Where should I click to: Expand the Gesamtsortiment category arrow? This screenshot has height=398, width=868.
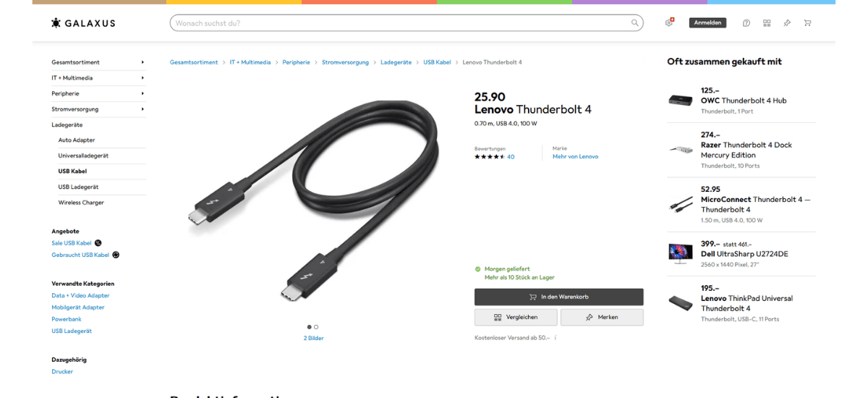click(x=142, y=62)
